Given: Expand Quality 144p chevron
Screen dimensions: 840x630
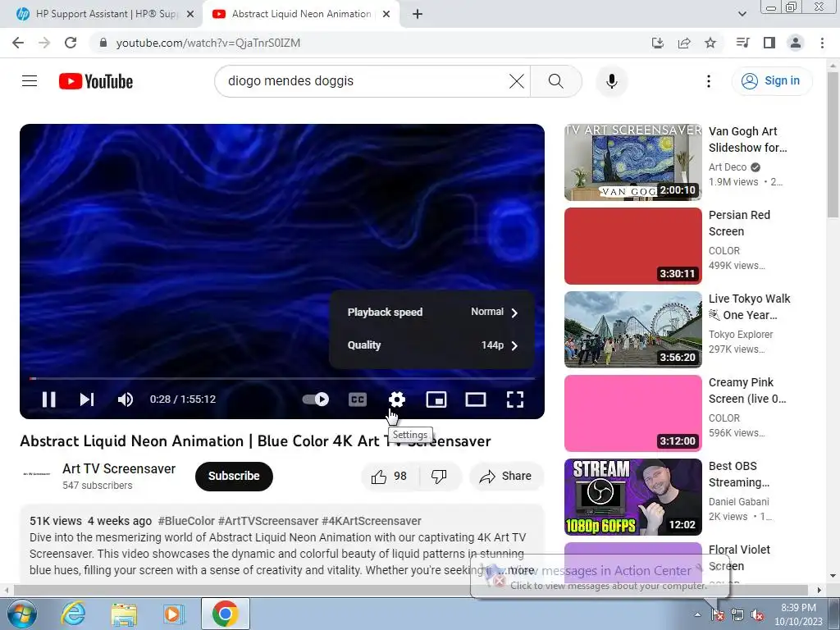Looking at the screenshot, I should 514,345.
